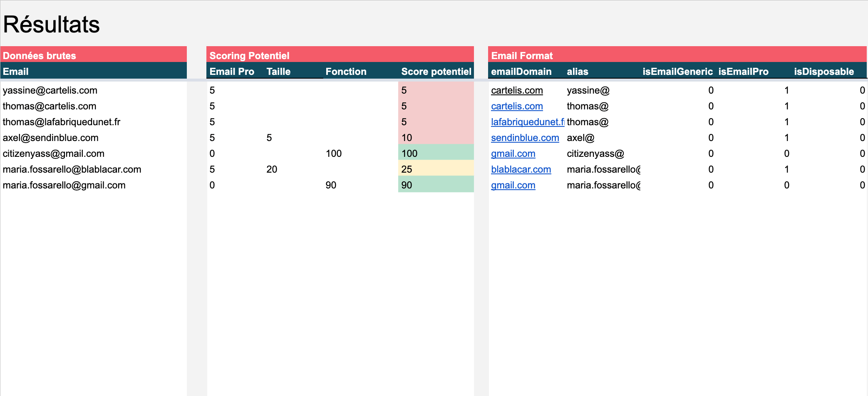Open the gmail.com link in citizenyass row
Image resolution: width=868 pixels, height=396 pixels.
pyautogui.click(x=513, y=153)
